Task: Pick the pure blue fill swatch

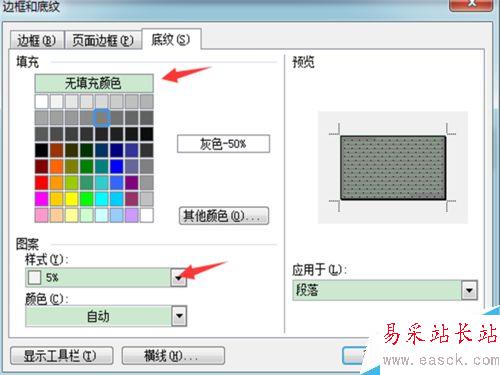Action: pyautogui.click(x=116, y=166)
